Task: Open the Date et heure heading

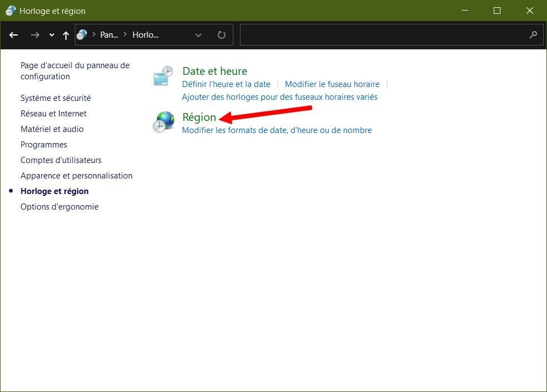Action: (x=214, y=71)
